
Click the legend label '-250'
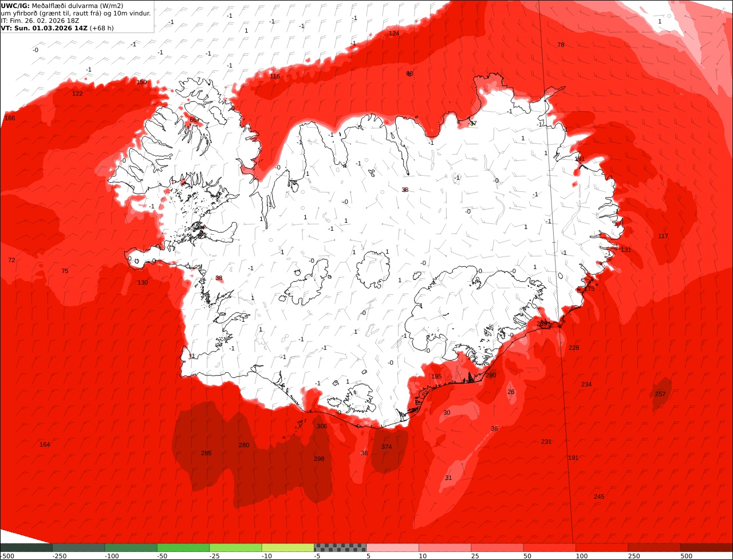[x=60, y=556]
